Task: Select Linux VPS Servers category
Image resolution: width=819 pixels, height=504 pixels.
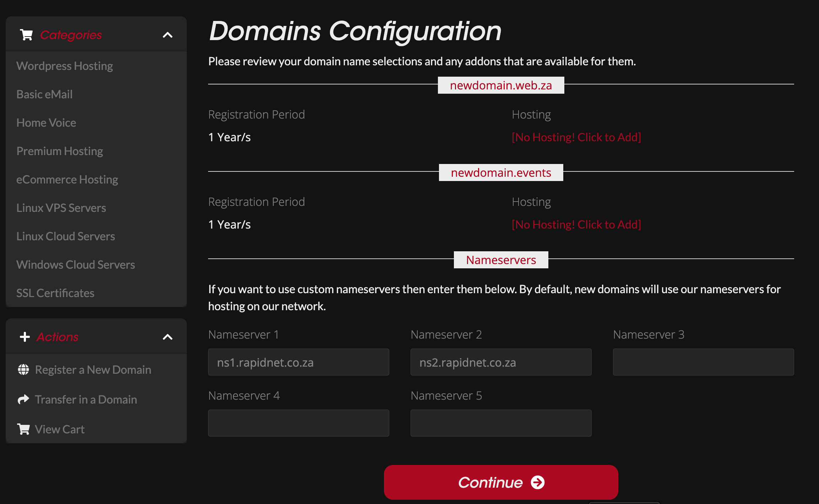Action: coord(61,208)
